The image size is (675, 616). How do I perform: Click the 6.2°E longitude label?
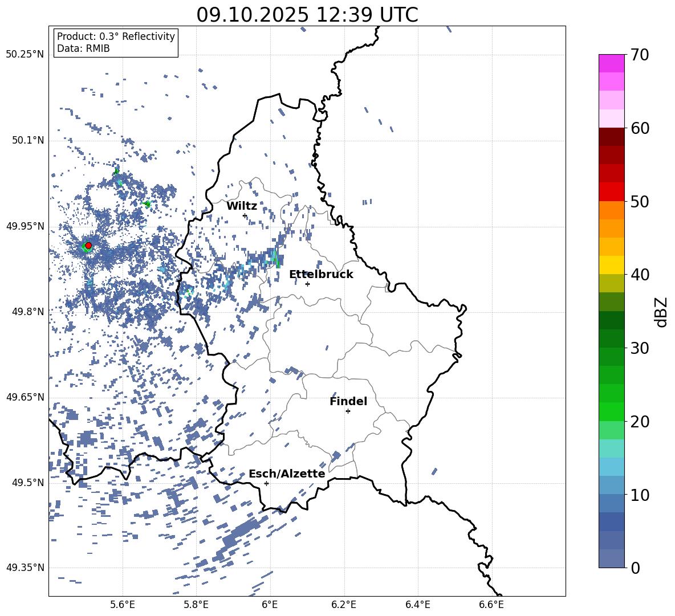[x=344, y=605]
